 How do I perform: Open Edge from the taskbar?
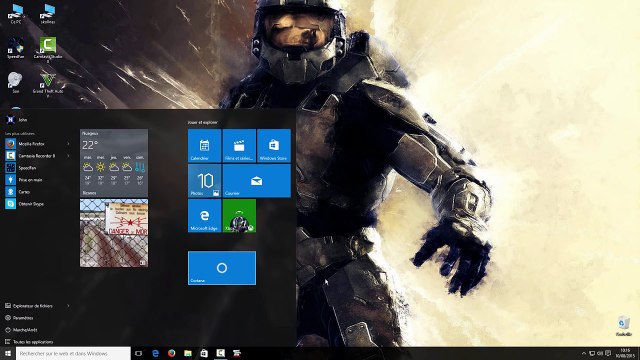tap(155, 353)
